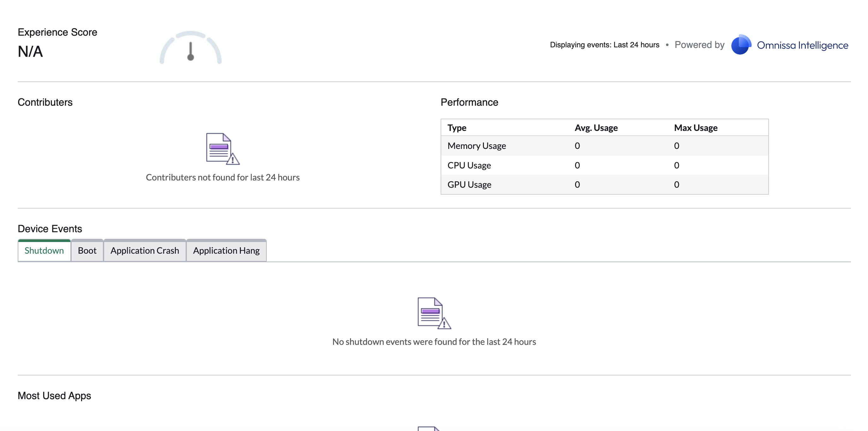The image size is (868, 431).
Task: Select the Memory Usage table row
Action: 477,146
